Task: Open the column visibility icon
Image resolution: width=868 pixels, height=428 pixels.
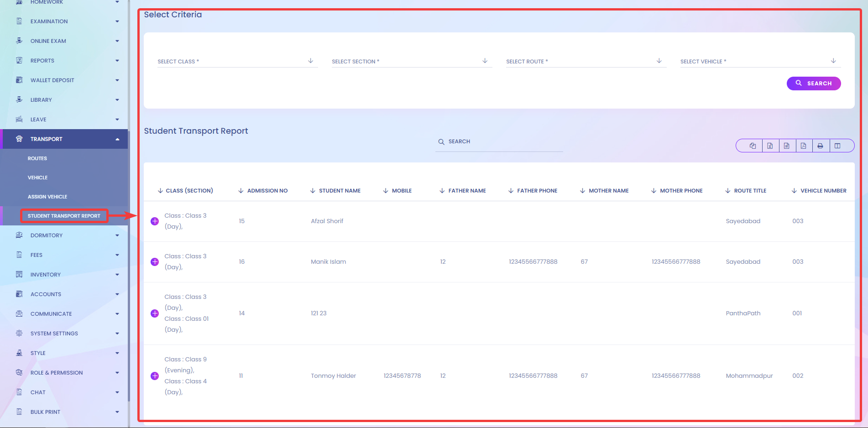Action: (837, 146)
